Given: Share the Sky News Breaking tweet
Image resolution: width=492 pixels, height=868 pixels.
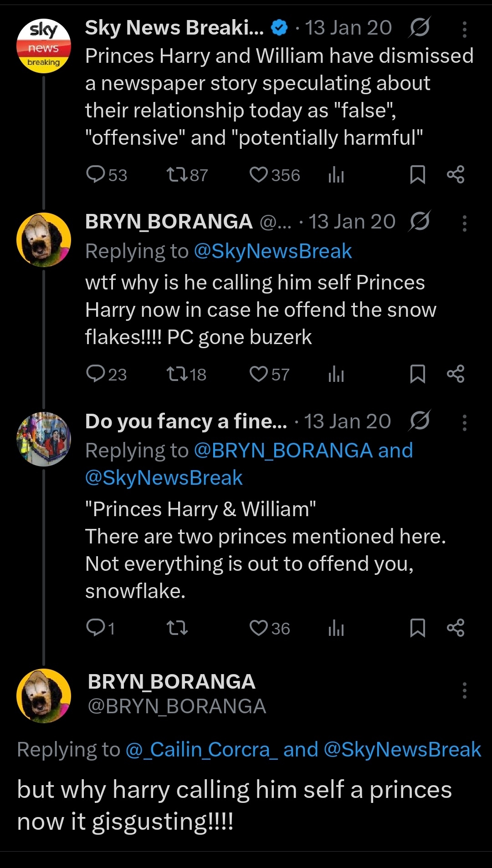Looking at the screenshot, I should [456, 175].
